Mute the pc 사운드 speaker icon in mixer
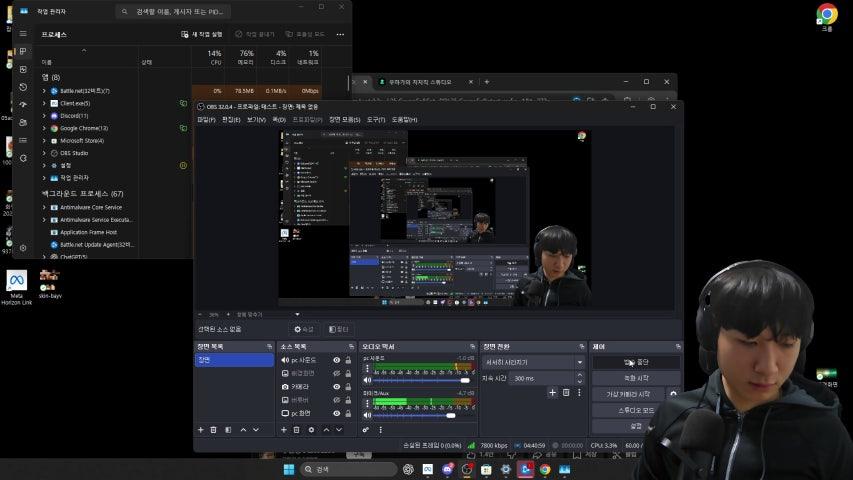The width and height of the screenshot is (853, 480). coord(367,380)
